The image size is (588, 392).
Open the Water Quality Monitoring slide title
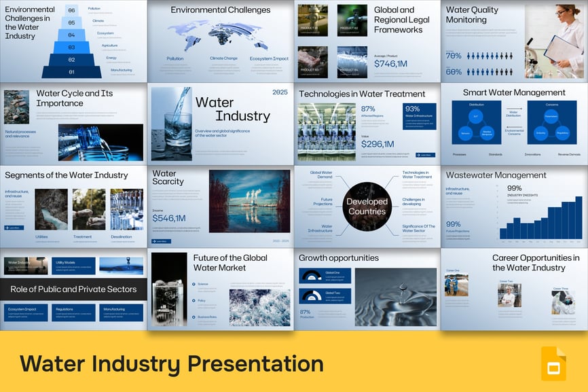click(471, 15)
